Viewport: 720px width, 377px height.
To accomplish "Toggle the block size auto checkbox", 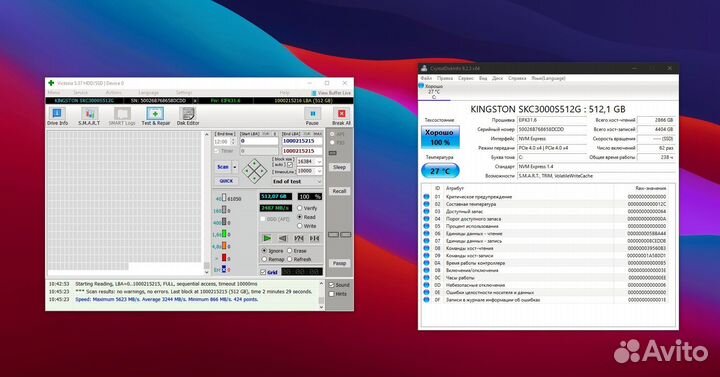I will (x=290, y=164).
